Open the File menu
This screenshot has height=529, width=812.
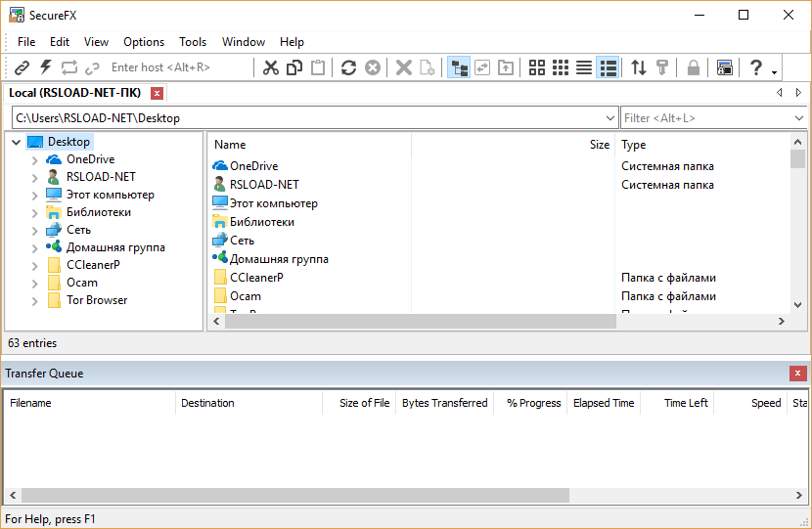(26, 42)
